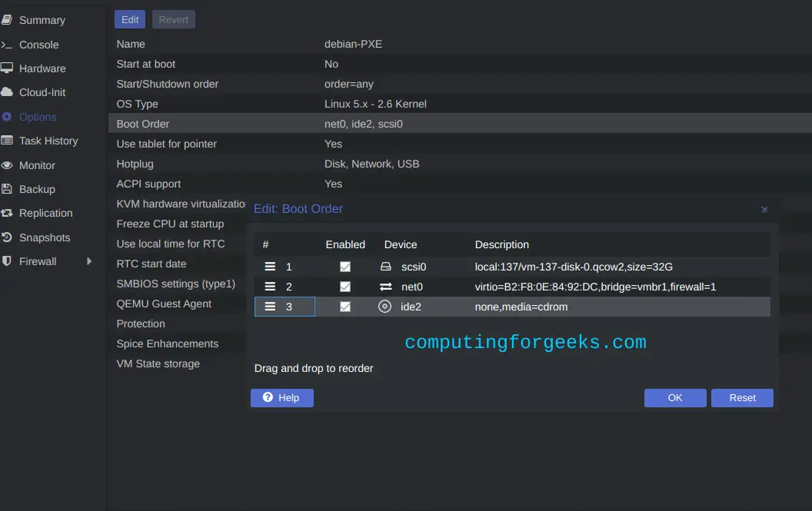Click the CD-ROM disc icon beside ide2
The height and width of the screenshot is (511, 812).
coord(384,307)
